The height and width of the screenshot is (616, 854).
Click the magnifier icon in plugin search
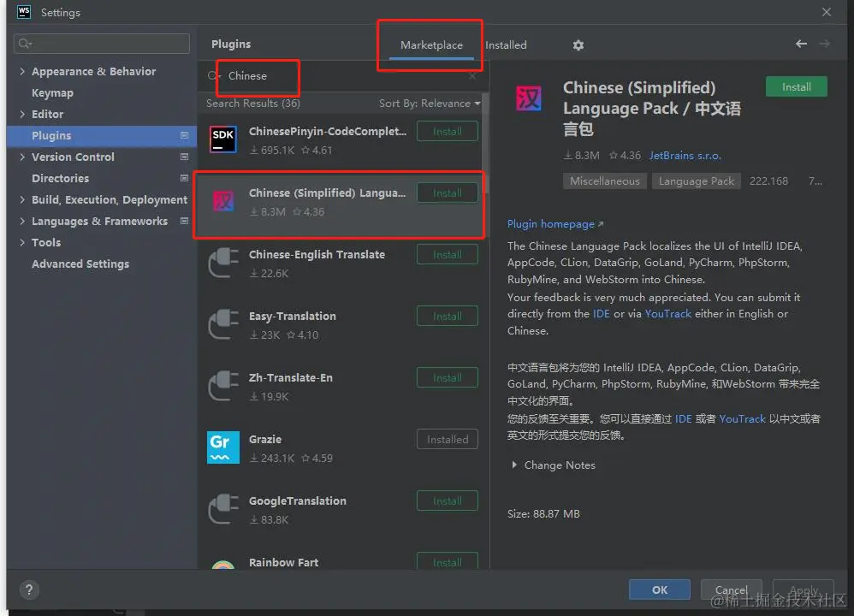tap(212, 75)
